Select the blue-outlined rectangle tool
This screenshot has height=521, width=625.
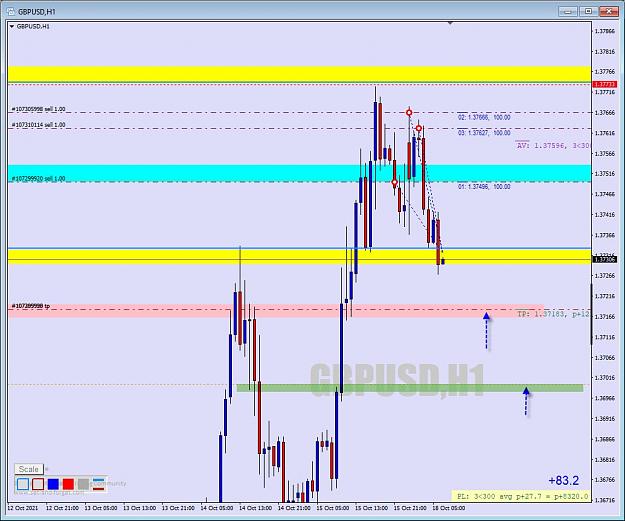click(x=23, y=484)
